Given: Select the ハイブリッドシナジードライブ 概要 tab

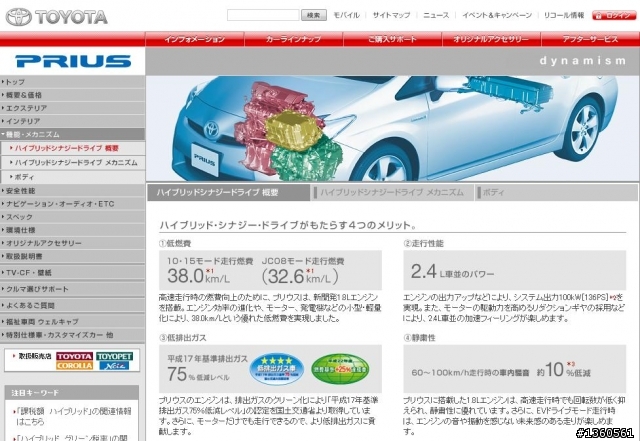Looking at the screenshot, I should coord(228,192).
